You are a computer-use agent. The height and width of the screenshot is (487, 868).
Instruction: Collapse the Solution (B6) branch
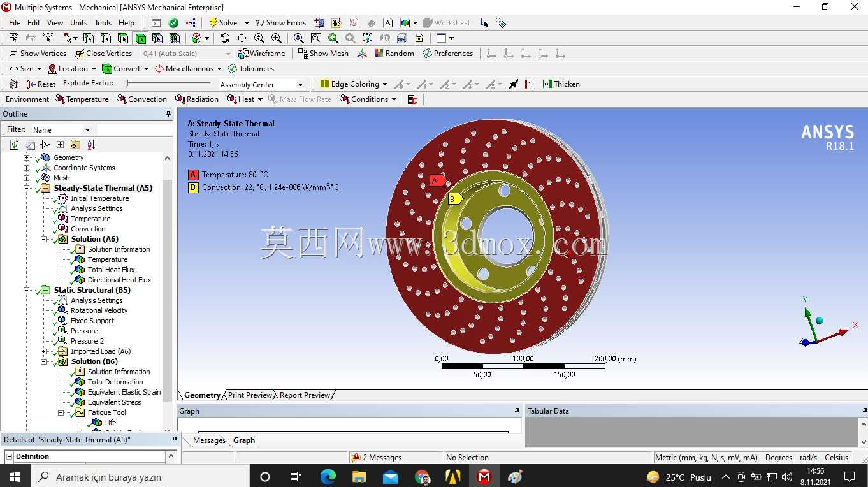[44, 361]
